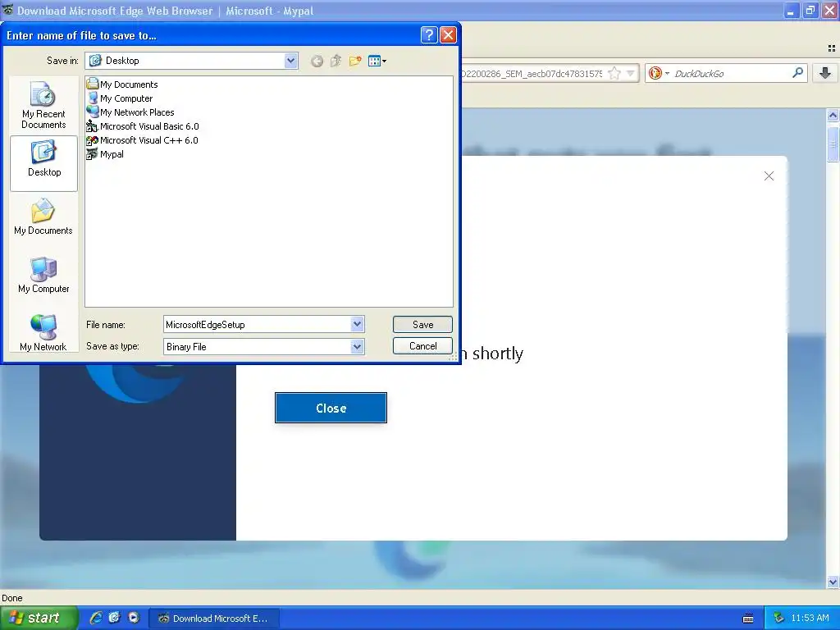Switch to Download Microsoft Edge taskbar button
Screen dimensions: 840x630
tap(214, 619)
